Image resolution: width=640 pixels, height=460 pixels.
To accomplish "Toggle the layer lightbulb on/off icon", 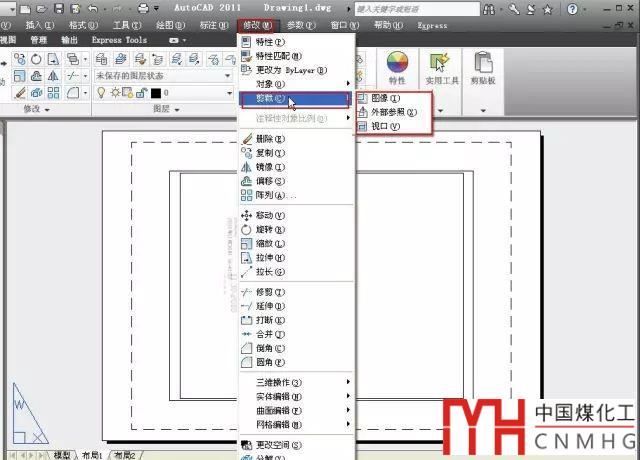I will click(100, 93).
